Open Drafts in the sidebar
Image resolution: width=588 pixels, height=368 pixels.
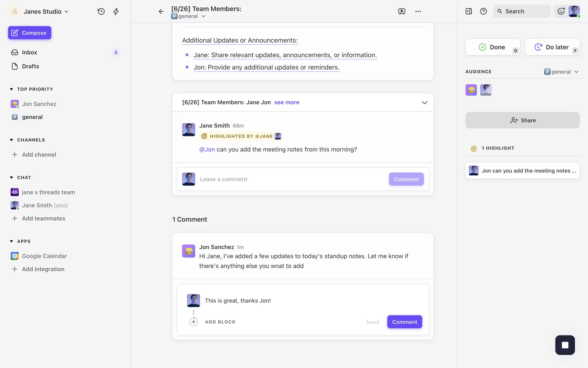point(30,66)
